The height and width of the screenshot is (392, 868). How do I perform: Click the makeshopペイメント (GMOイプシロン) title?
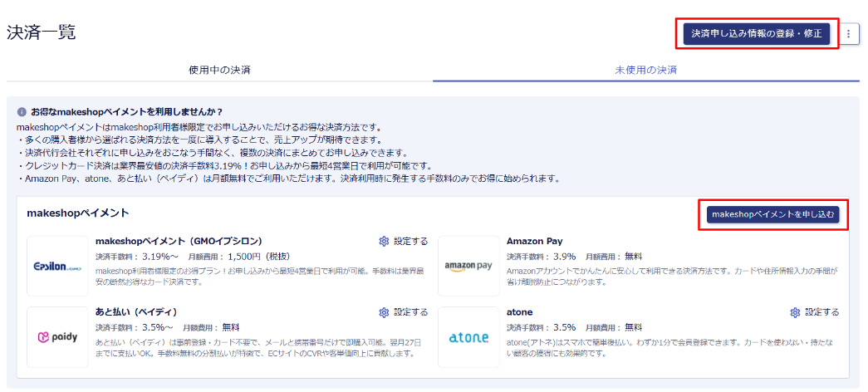179,242
